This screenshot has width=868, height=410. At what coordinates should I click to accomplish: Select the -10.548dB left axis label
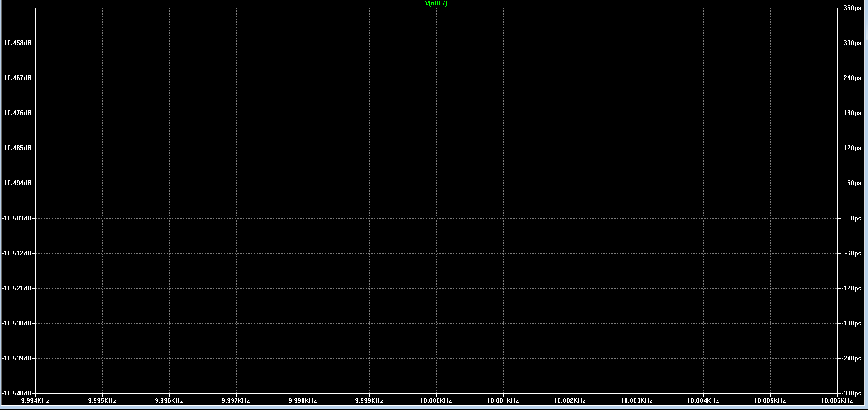(x=17, y=393)
